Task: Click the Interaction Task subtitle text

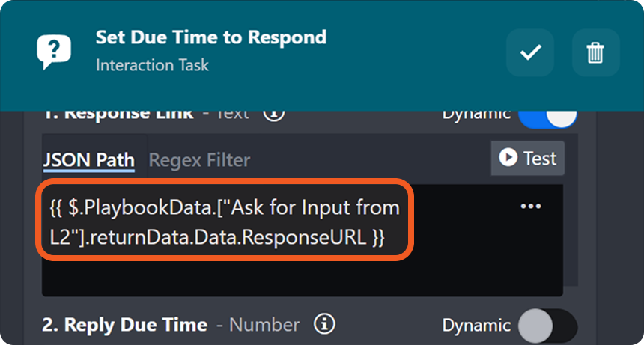Action: [x=152, y=65]
